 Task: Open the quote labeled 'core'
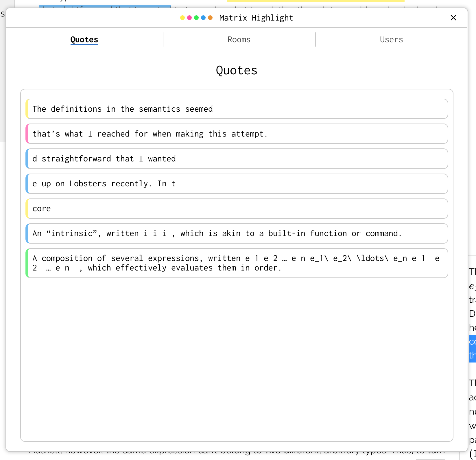click(236, 208)
